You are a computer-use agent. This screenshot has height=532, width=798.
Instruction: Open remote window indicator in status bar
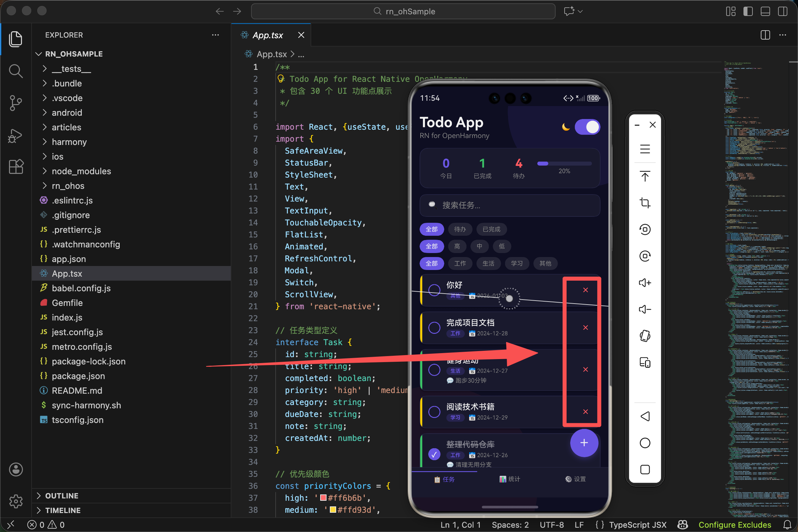pyautogui.click(x=11, y=525)
